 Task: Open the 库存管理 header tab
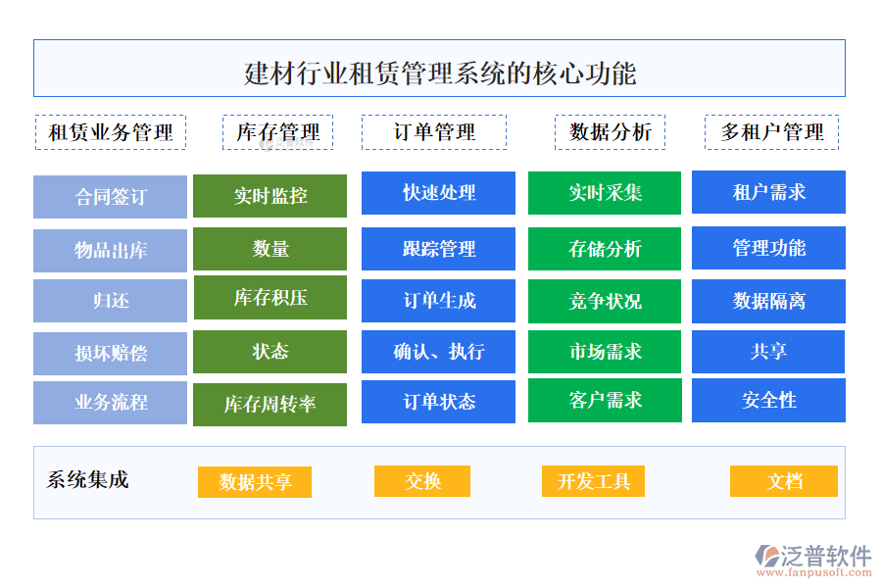277,132
